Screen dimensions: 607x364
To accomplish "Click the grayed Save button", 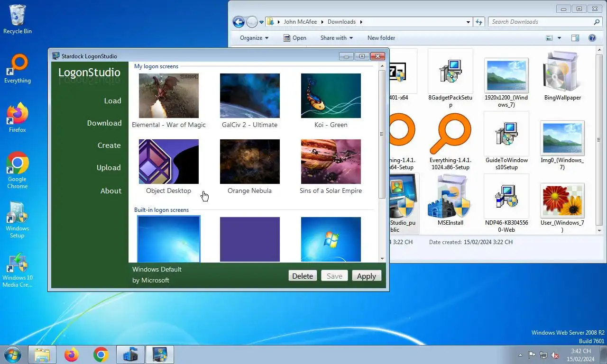I will pos(334,276).
